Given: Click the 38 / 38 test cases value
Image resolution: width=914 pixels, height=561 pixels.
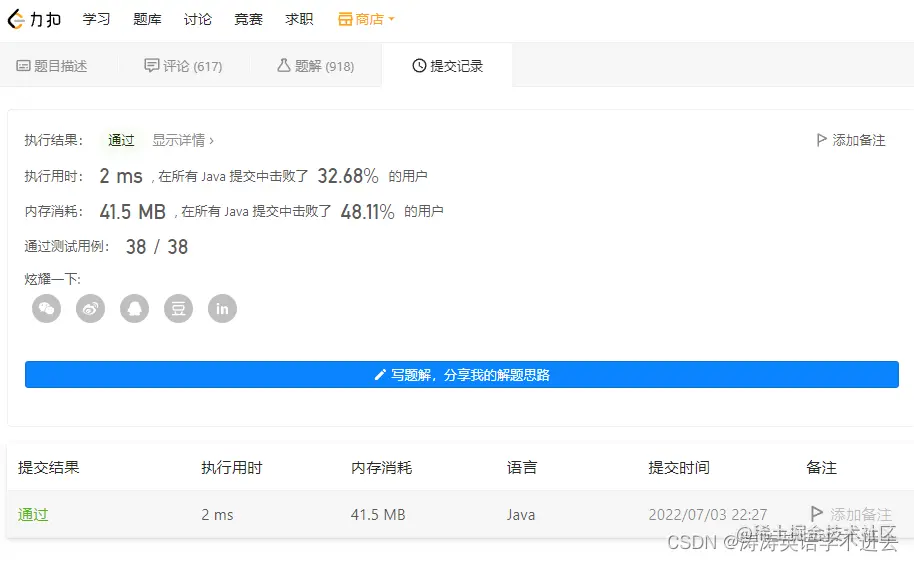Looking at the screenshot, I should coord(157,247).
